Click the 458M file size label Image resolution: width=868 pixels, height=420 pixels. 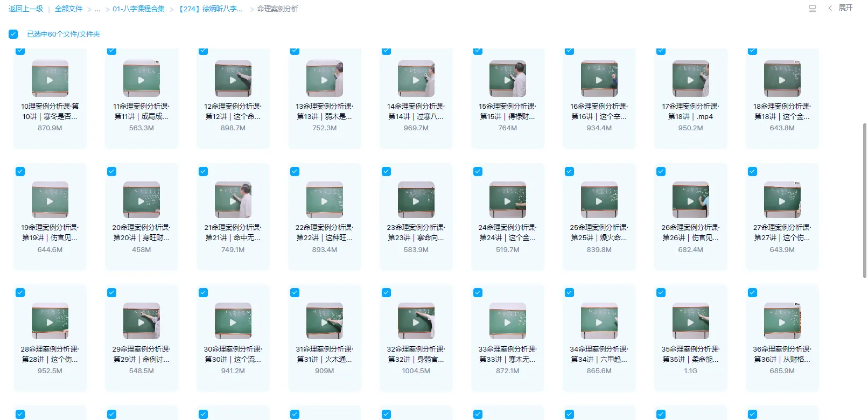pyautogui.click(x=141, y=250)
